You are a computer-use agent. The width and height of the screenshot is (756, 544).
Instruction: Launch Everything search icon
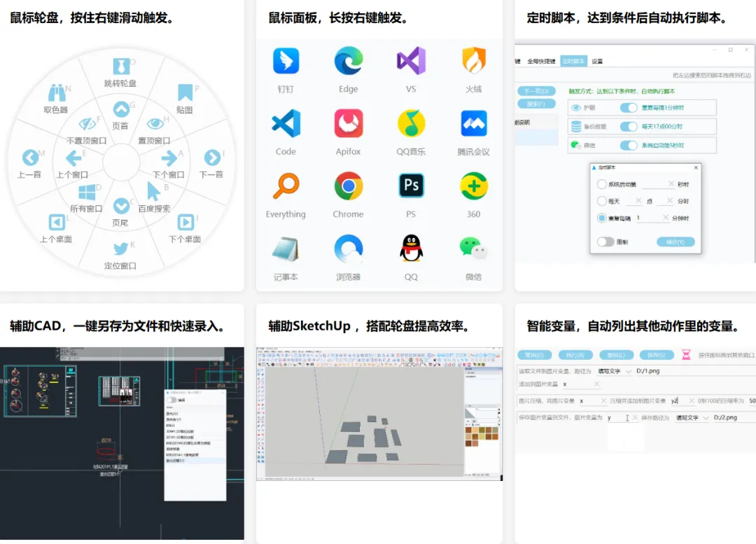286,186
